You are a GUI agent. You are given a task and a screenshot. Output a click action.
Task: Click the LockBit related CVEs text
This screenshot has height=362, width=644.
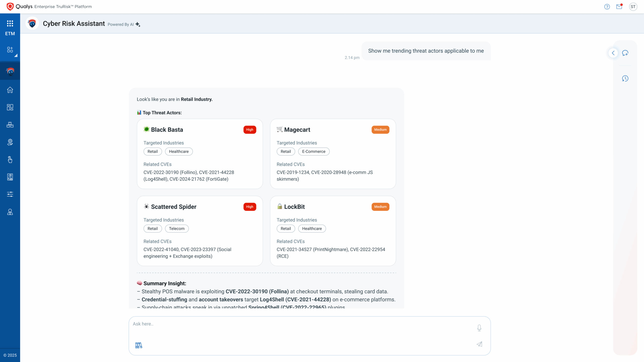[x=331, y=253]
